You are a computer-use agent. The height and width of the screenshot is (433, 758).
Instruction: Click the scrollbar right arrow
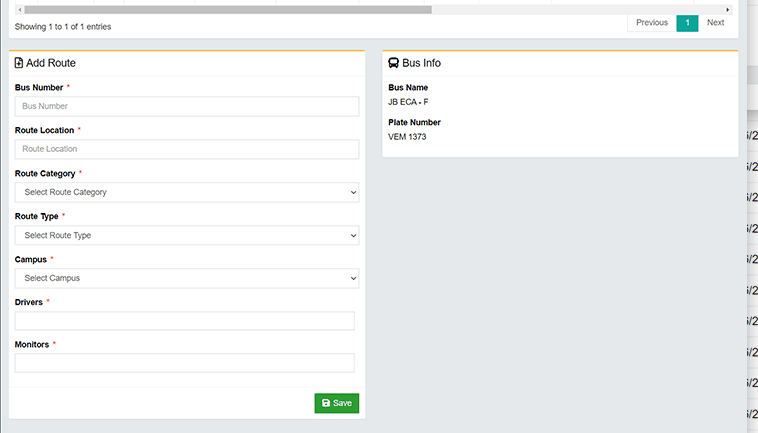728,10
